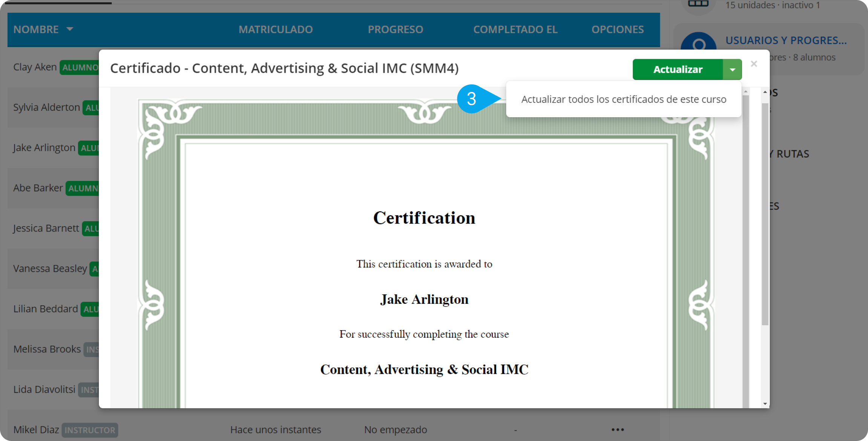Close the Certificado dialog with the X

[754, 64]
